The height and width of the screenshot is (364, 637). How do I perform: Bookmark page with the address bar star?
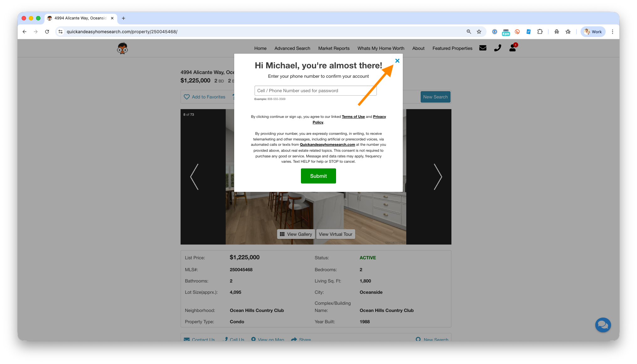[479, 32]
